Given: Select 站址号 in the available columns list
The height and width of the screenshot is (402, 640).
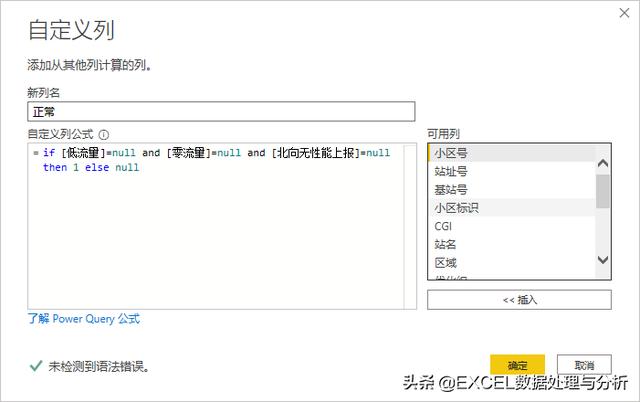Looking at the screenshot, I should (x=512, y=171).
